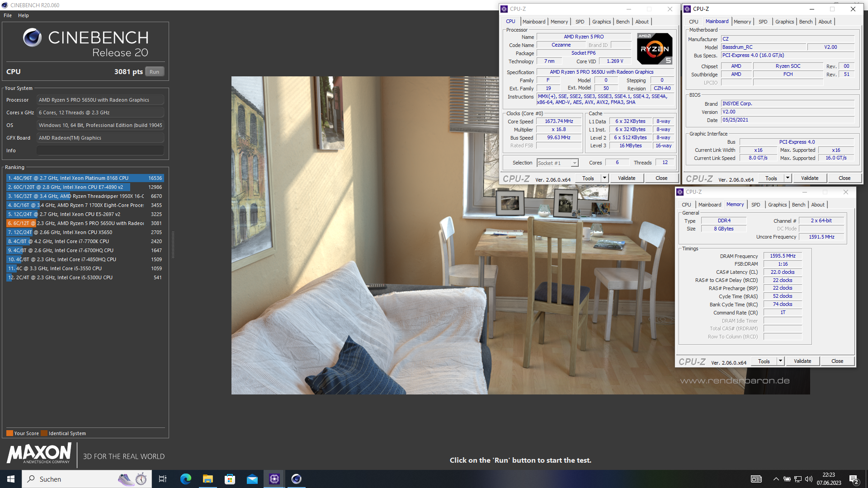Click CPU-Z app icon in top-right window title bar
The image size is (868, 488).
point(687,9)
